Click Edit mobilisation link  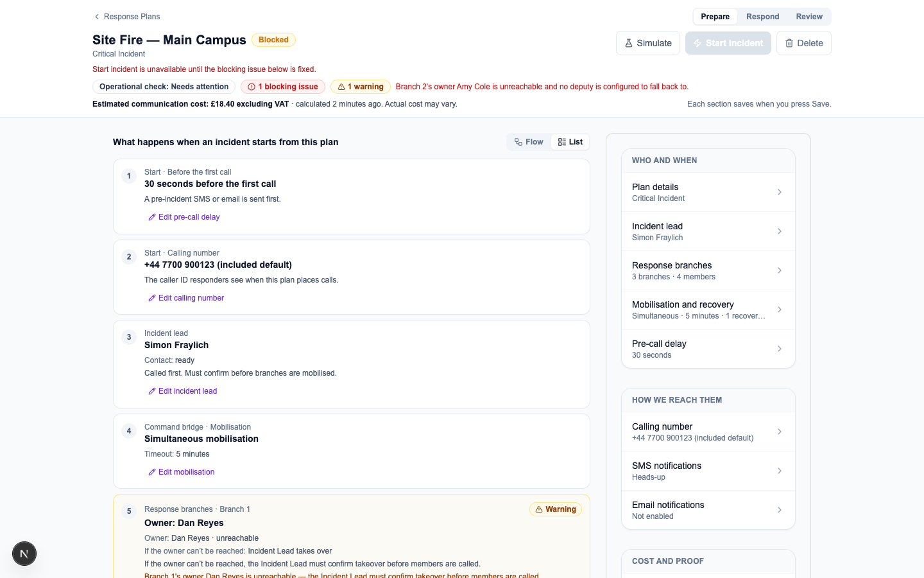[182, 472]
